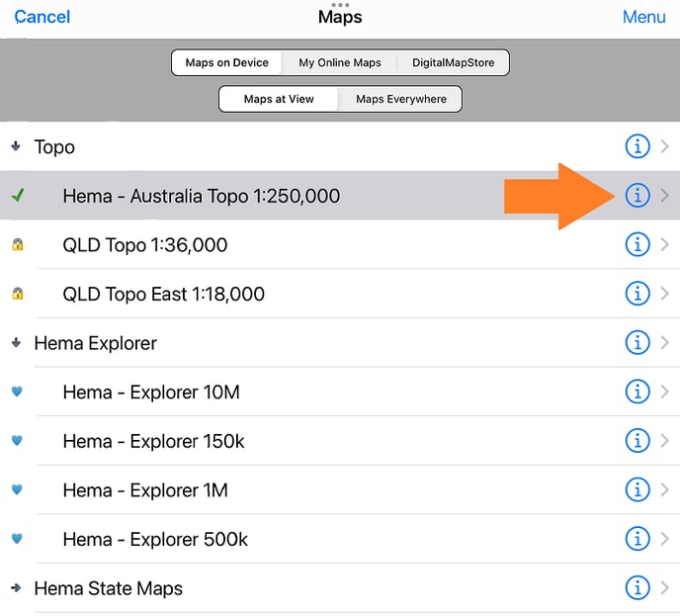This screenshot has height=616, width=680.
Task: View info for Hema Explorer 150k
Action: click(x=637, y=441)
